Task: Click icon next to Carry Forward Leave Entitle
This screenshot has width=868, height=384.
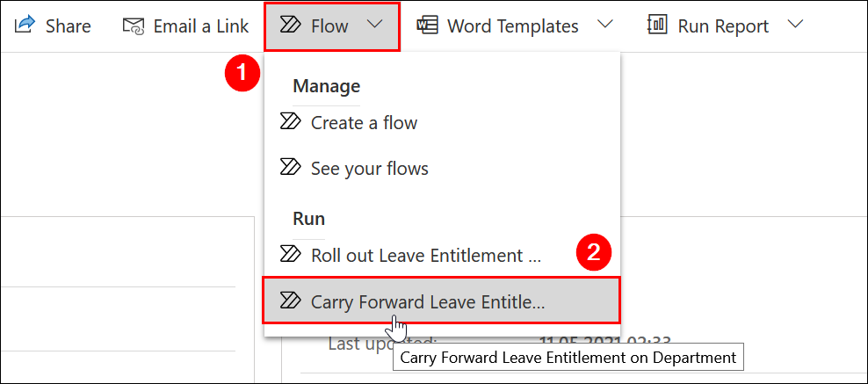Action: click(290, 301)
